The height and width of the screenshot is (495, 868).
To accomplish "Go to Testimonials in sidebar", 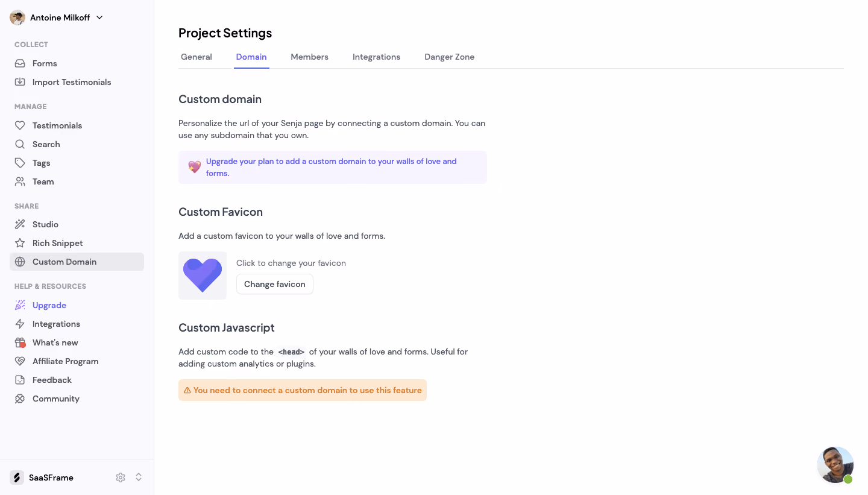I will pos(77,125).
